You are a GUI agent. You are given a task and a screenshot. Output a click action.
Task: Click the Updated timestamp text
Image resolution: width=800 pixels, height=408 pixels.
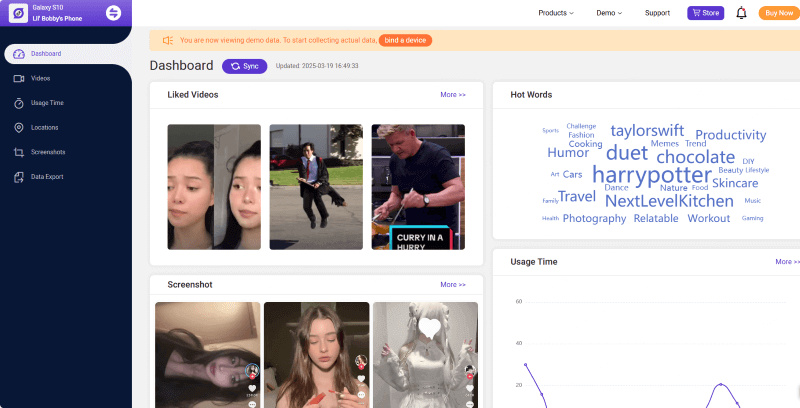point(317,66)
